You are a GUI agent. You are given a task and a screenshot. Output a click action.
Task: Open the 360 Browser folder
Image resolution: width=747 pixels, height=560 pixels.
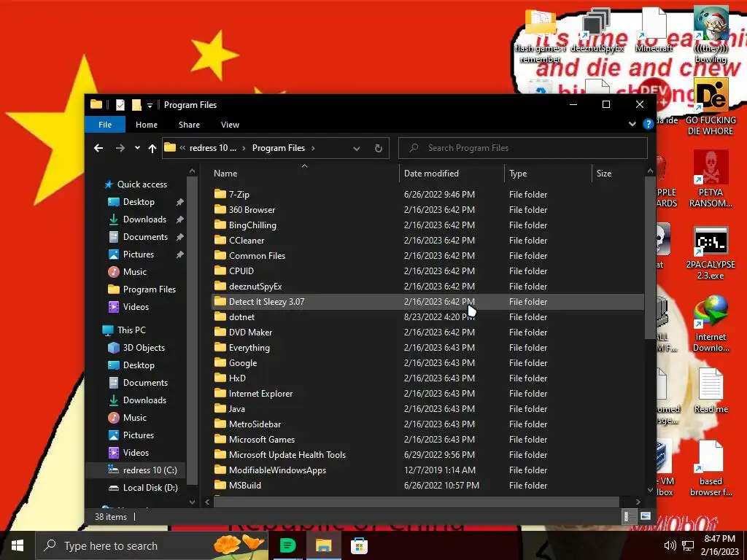click(x=252, y=210)
